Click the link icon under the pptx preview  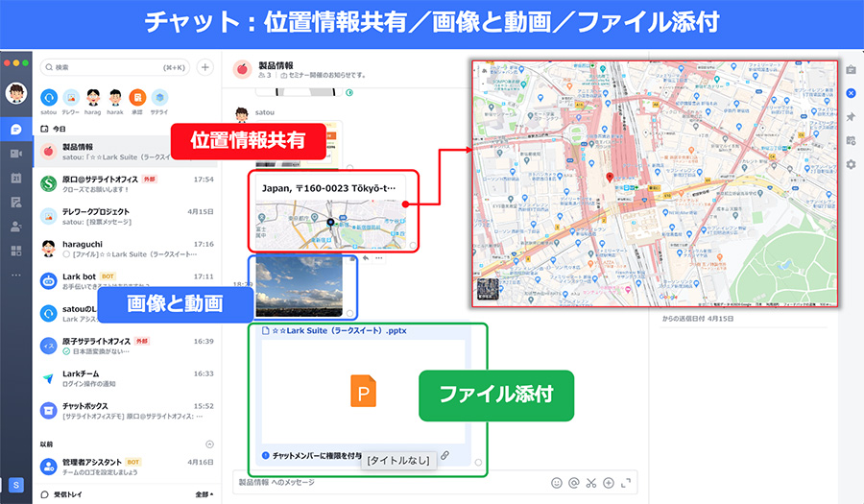tap(445, 456)
